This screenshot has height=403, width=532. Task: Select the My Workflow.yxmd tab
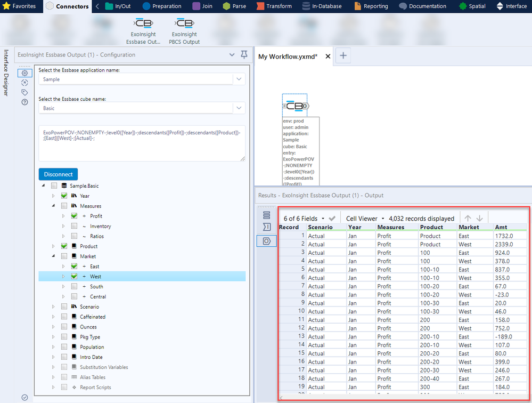point(288,57)
